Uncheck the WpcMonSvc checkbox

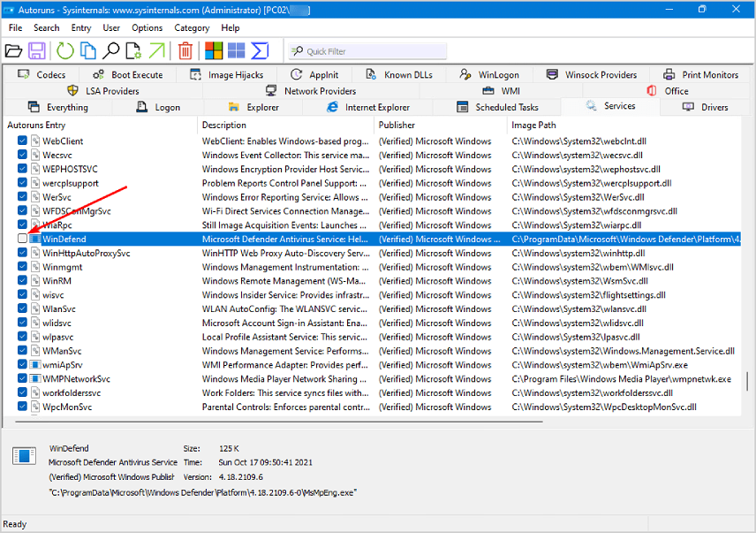click(x=22, y=406)
